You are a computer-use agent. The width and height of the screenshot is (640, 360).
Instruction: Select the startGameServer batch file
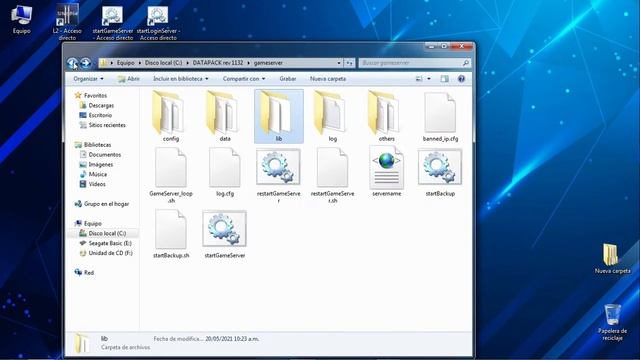(x=224, y=234)
